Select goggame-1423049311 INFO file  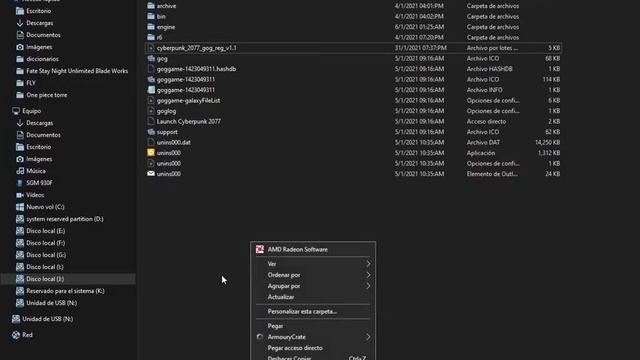186,90
